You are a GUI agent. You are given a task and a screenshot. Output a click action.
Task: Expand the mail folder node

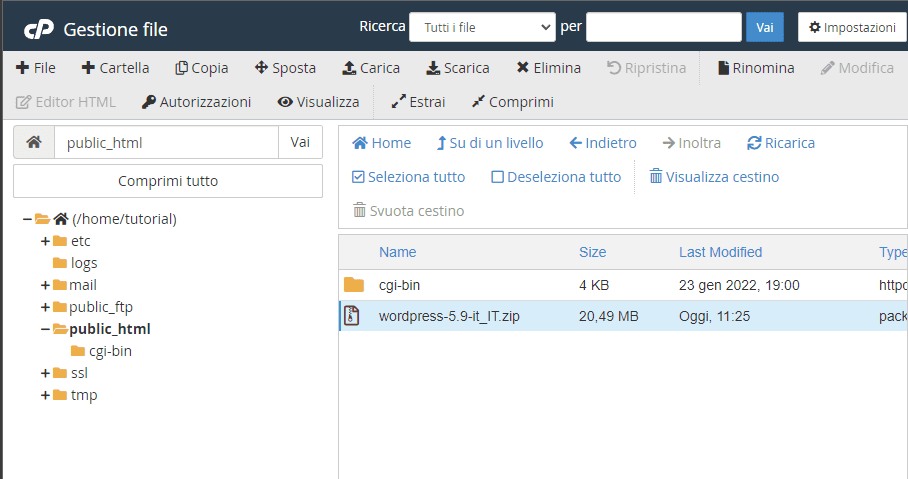point(45,285)
